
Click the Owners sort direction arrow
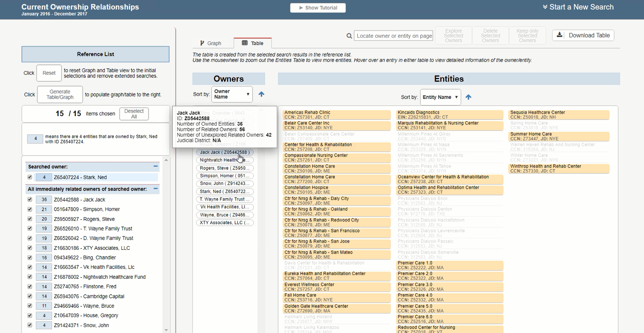261,94
